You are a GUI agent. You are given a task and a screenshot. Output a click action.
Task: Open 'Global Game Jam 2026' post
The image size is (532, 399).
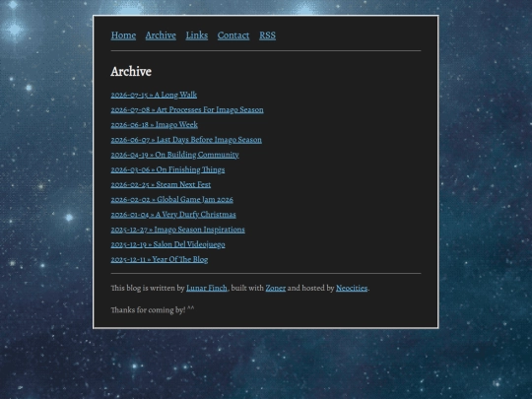click(x=172, y=199)
